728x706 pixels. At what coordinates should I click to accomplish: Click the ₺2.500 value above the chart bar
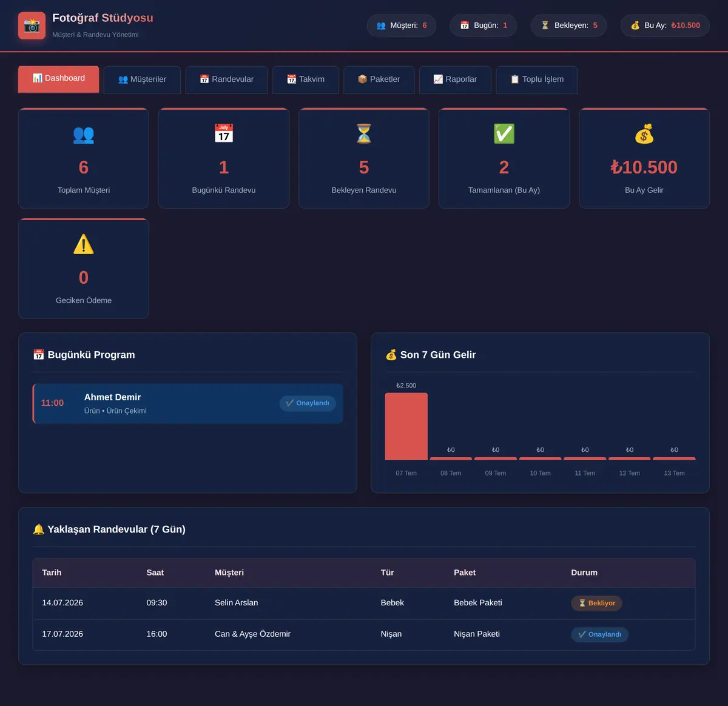[x=406, y=386]
